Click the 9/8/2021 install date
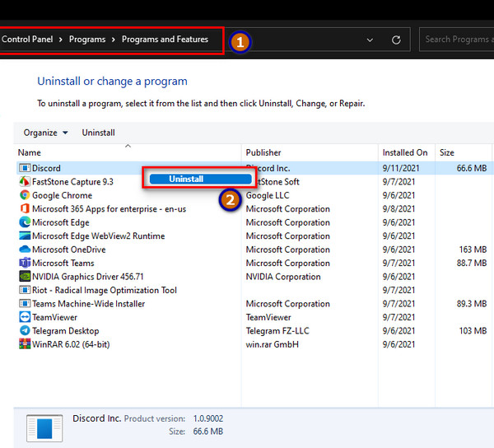The height and width of the screenshot is (448, 494). tap(398, 209)
